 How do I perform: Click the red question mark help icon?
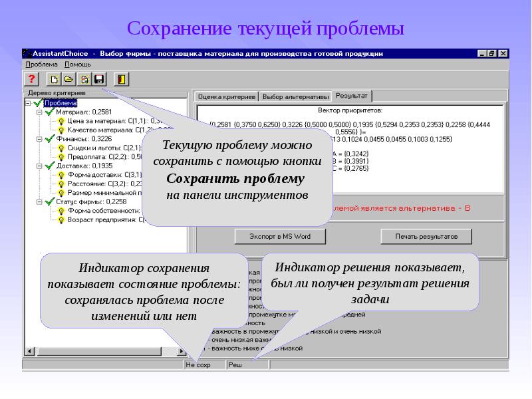[31, 79]
